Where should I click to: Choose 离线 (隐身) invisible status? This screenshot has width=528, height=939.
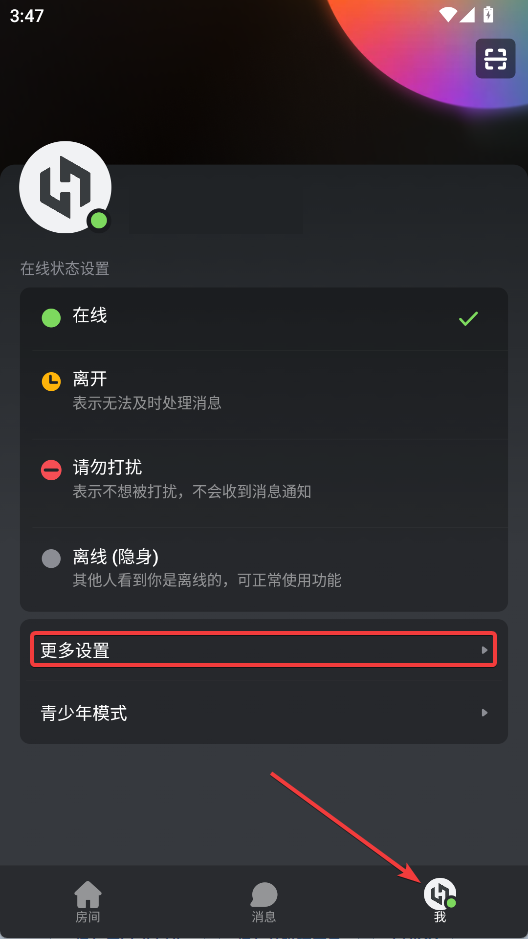(264, 570)
